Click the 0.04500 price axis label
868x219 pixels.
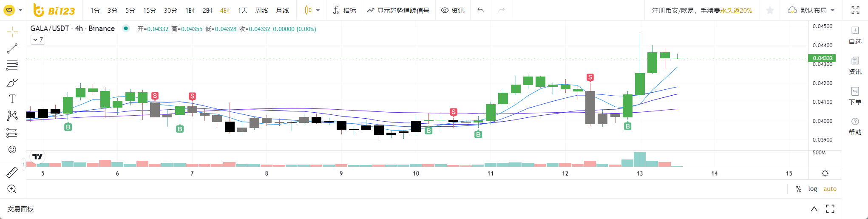823,26
